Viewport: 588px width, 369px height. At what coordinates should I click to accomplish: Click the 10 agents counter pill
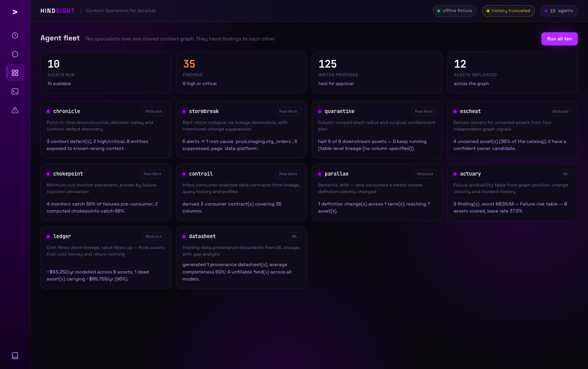point(559,11)
